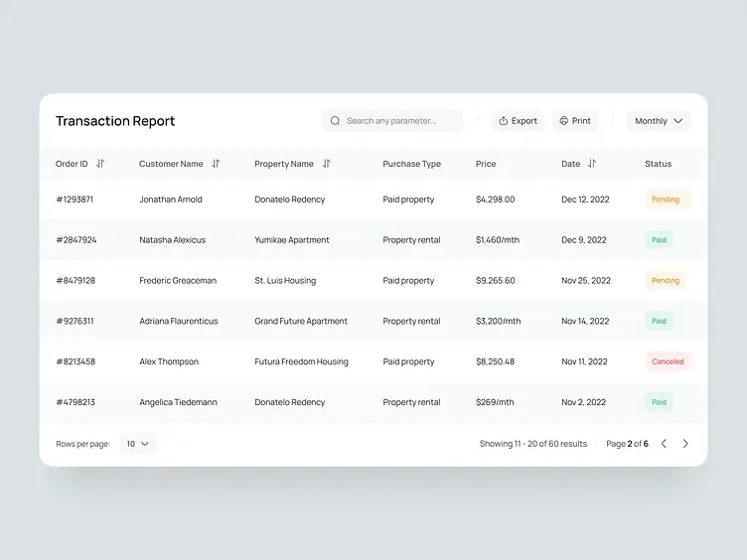747x560 pixels.
Task: Click the Dec 12, 2022 date
Action: coord(585,199)
